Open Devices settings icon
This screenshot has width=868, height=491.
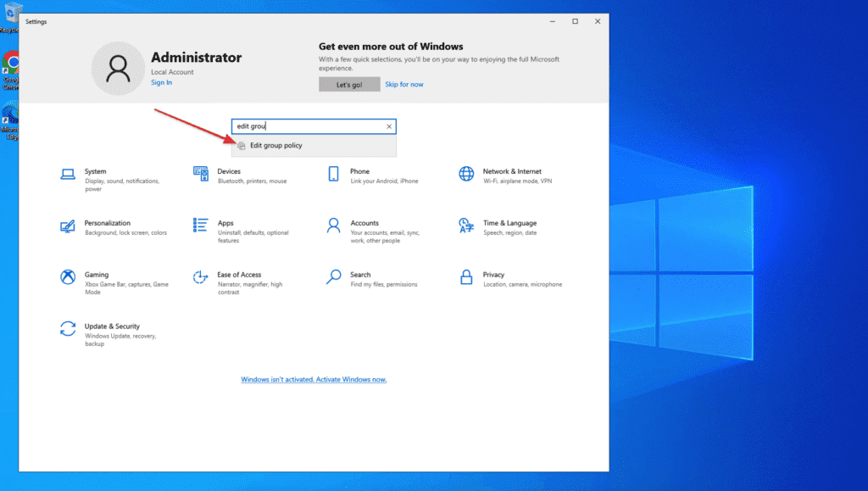click(201, 175)
